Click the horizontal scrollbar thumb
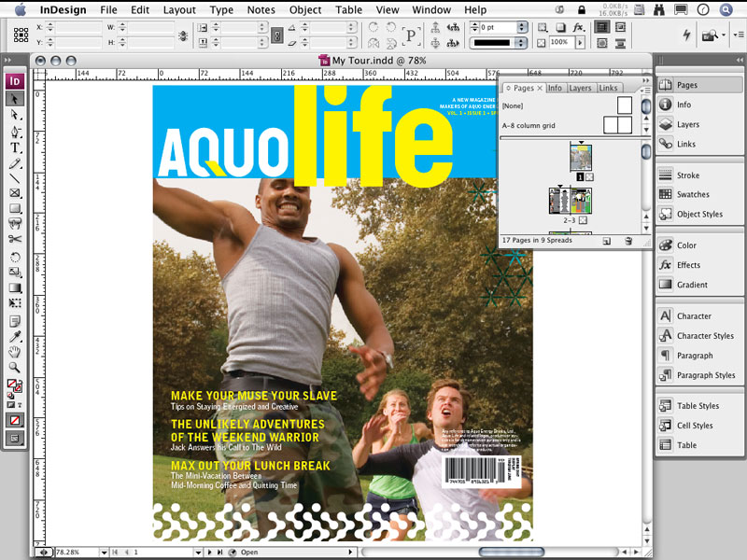747x560 pixels. point(511,553)
